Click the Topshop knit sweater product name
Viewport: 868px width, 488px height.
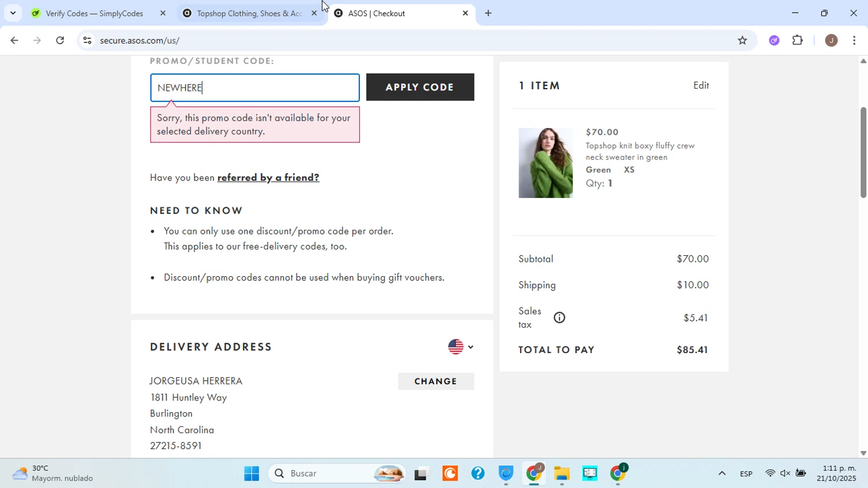[x=640, y=152]
